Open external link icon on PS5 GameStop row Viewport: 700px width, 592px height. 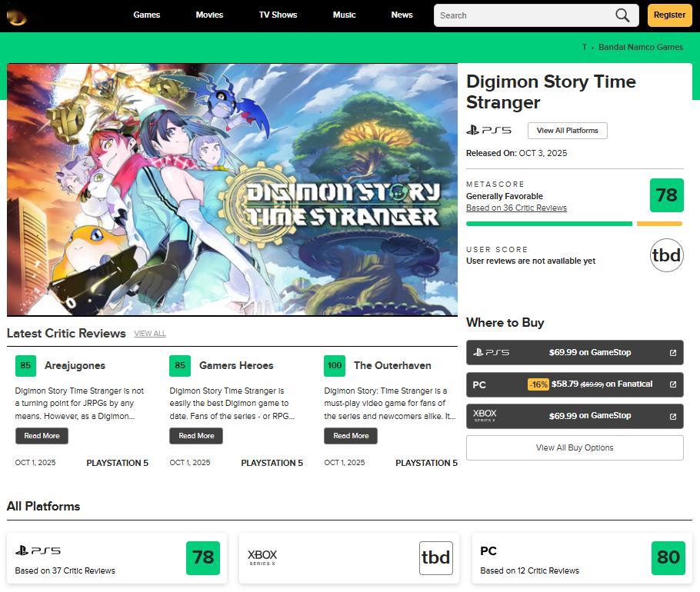click(x=673, y=352)
